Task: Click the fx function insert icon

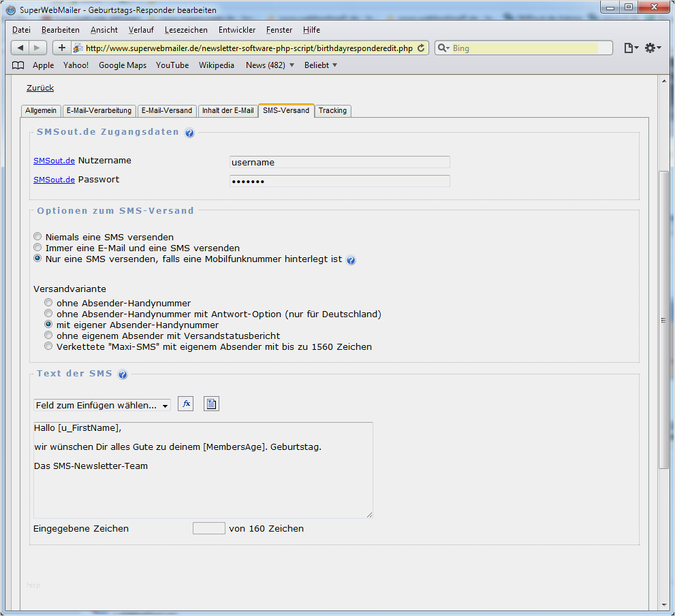Action: click(185, 404)
